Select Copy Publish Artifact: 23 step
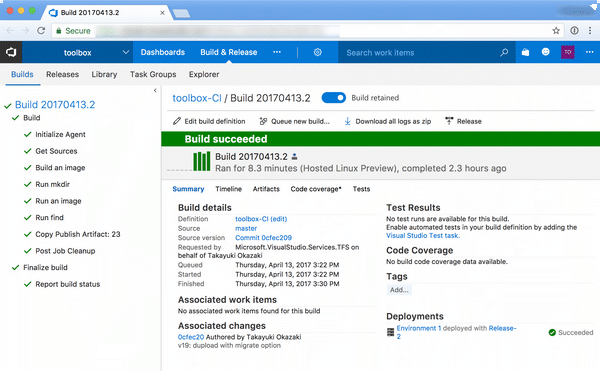The height and width of the screenshot is (371, 600). pyautogui.click(x=78, y=234)
